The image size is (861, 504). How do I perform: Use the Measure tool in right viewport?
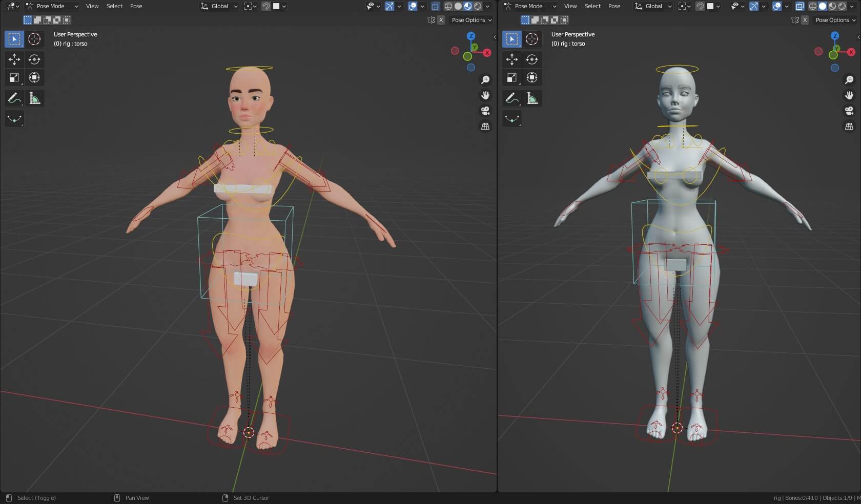coord(532,98)
